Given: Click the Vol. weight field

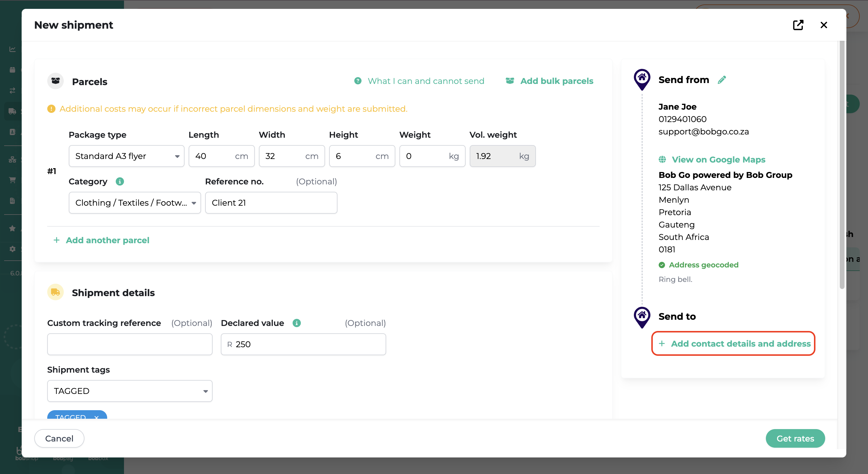Looking at the screenshot, I should [x=502, y=156].
